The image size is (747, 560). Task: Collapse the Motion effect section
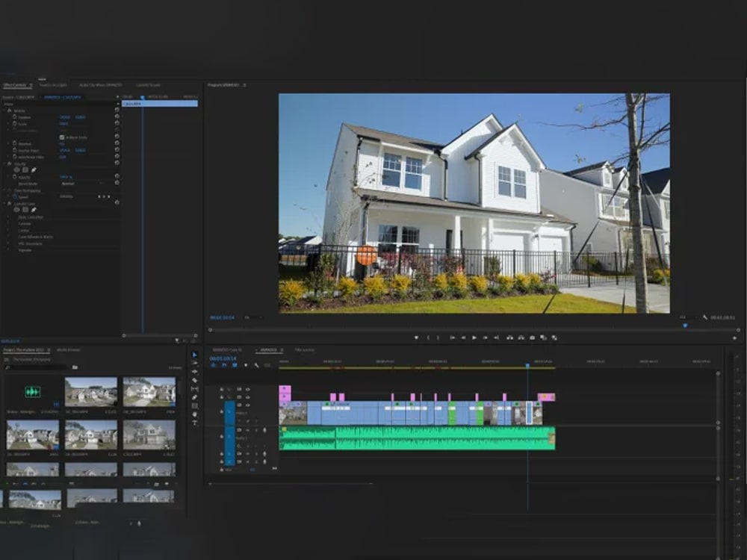4,111
